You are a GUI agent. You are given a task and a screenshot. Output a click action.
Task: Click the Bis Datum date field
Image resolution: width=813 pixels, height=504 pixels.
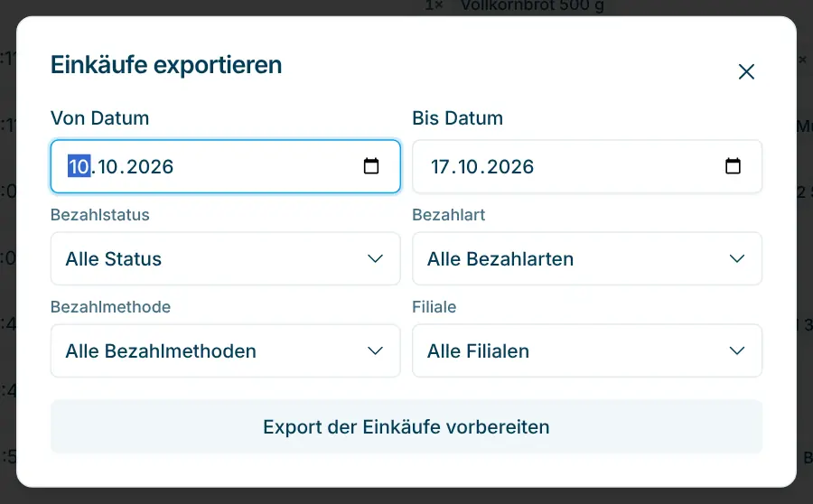(587, 166)
